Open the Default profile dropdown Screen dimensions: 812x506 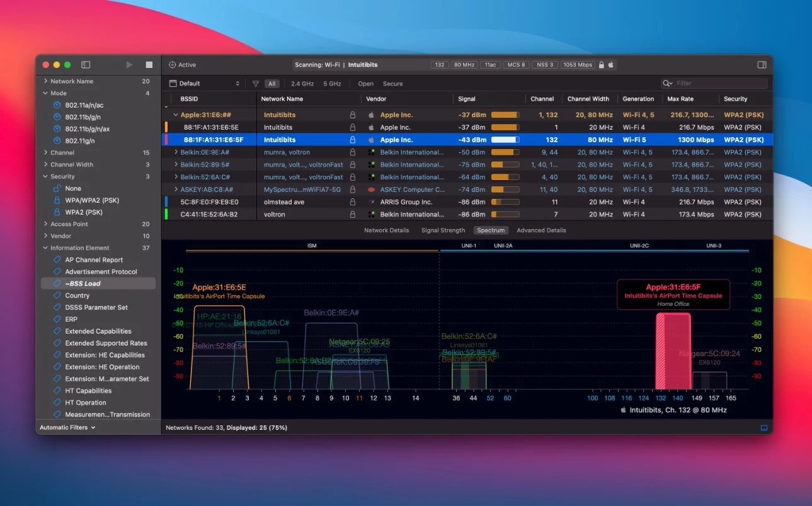coord(205,84)
